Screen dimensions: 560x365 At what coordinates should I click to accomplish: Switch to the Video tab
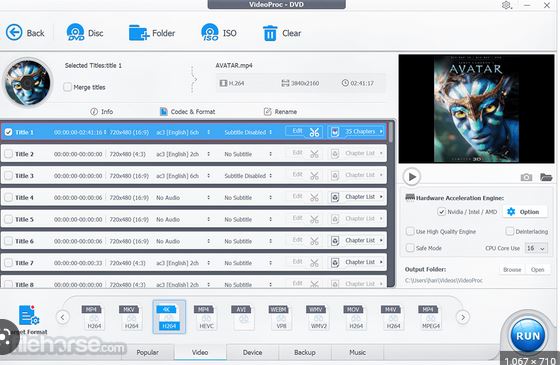click(x=200, y=352)
